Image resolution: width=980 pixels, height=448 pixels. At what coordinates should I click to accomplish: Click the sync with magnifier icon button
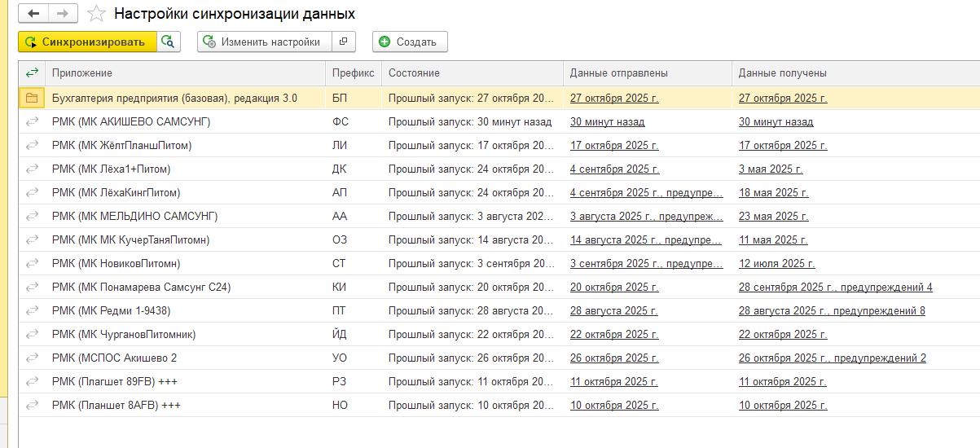169,42
